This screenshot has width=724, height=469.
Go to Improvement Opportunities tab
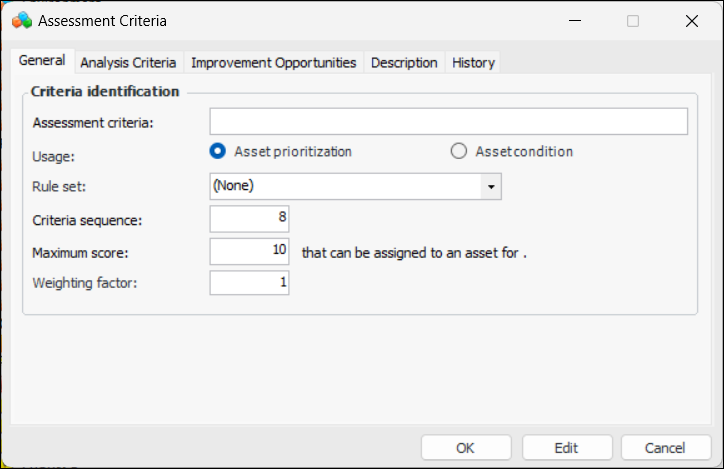click(x=273, y=62)
